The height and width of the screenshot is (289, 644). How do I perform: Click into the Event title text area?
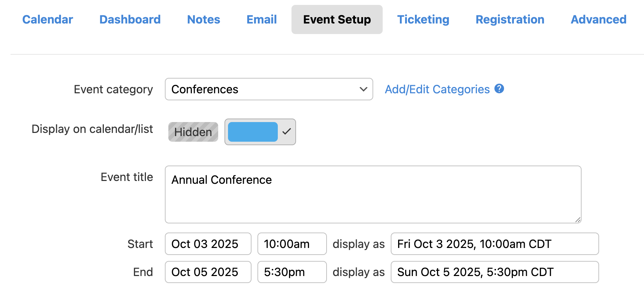pos(373,194)
